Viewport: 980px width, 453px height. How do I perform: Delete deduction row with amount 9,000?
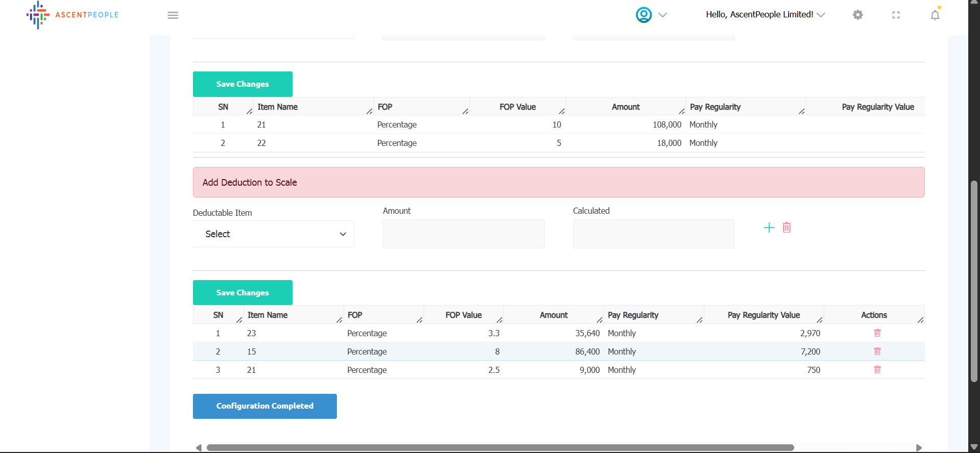click(877, 370)
